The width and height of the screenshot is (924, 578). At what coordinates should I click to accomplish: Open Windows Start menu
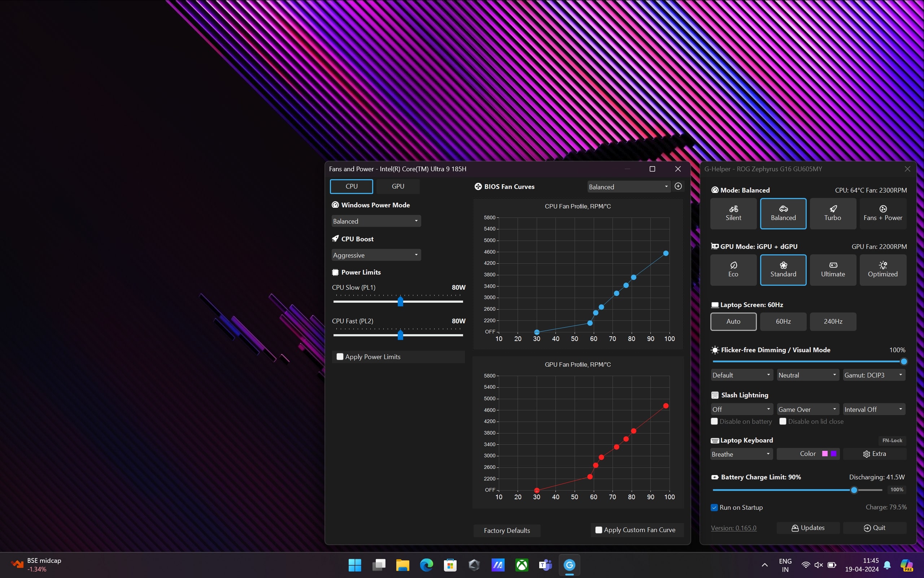click(x=355, y=565)
